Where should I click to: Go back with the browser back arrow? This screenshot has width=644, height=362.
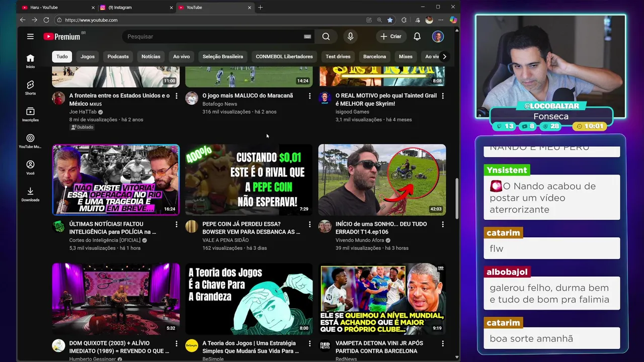point(23,20)
